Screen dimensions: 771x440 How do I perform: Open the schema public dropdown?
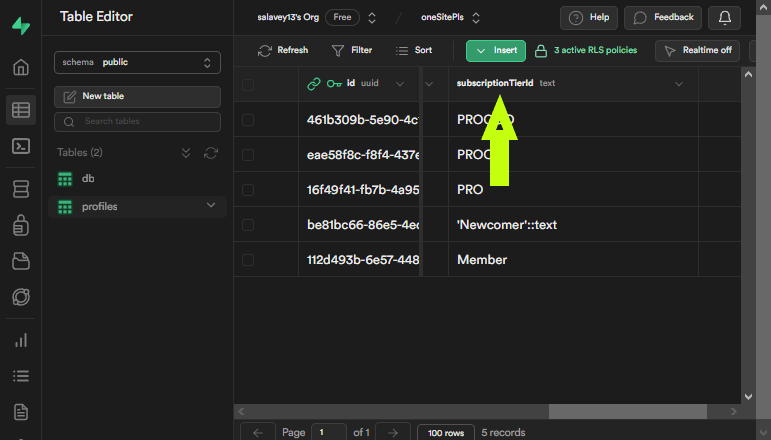(x=137, y=62)
